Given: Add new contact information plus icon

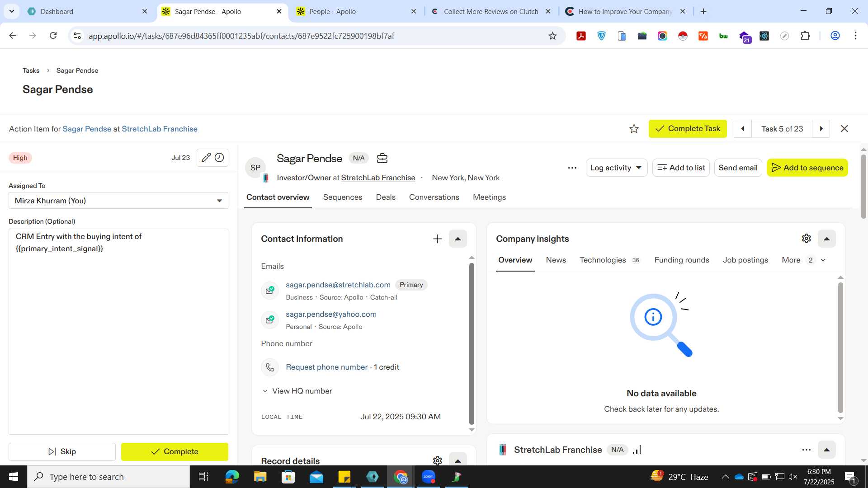Looking at the screenshot, I should point(437,239).
